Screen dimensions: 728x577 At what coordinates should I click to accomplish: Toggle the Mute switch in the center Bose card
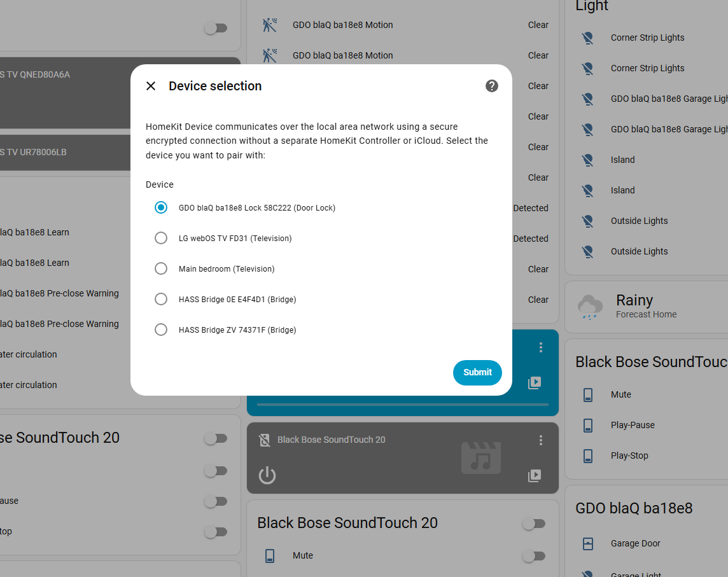pyautogui.click(x=534, y=555)
